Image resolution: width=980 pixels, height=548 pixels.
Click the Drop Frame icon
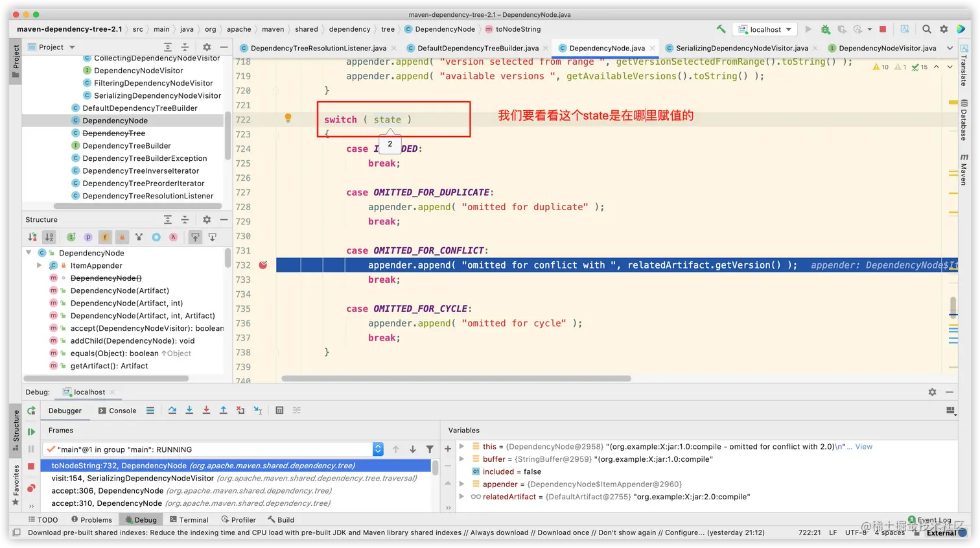point(240,411)
